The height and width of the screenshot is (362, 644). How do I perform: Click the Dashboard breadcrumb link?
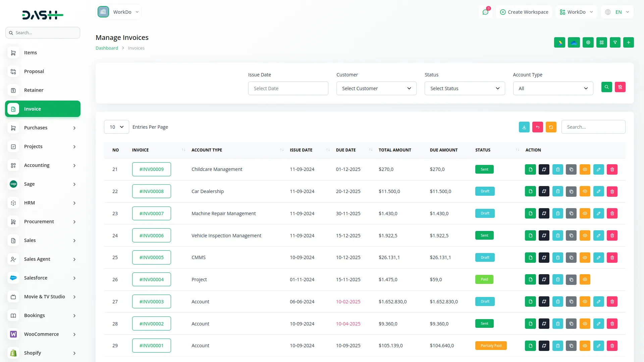(107, 48)
